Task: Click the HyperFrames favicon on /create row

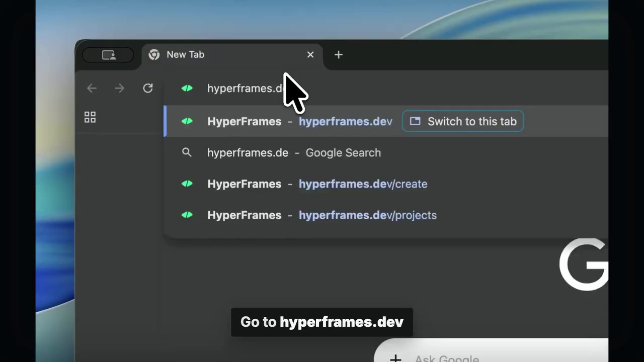Action: (187, 184)
